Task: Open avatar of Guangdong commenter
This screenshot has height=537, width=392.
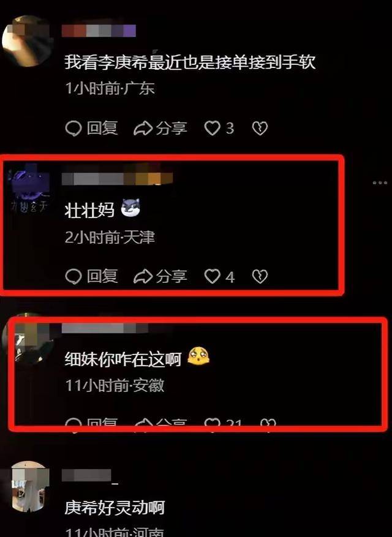Action: coord(27,41)
